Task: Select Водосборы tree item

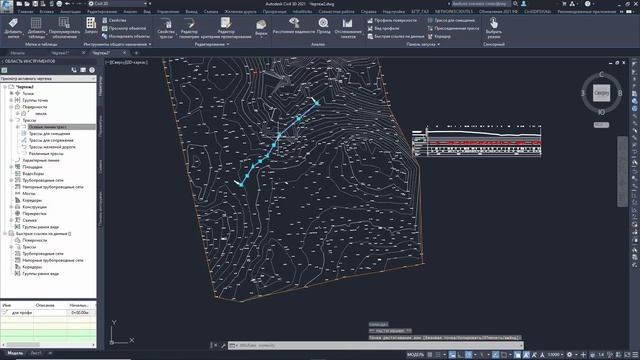Action: tap(33, 173)
